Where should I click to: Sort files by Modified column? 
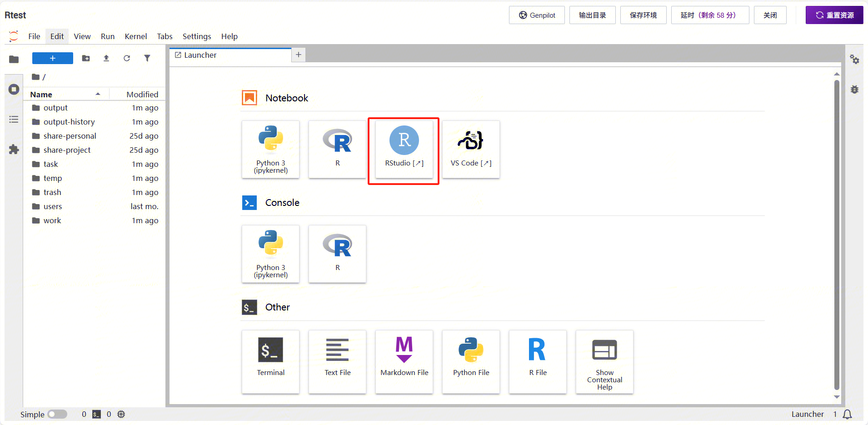tap(138, 94)
